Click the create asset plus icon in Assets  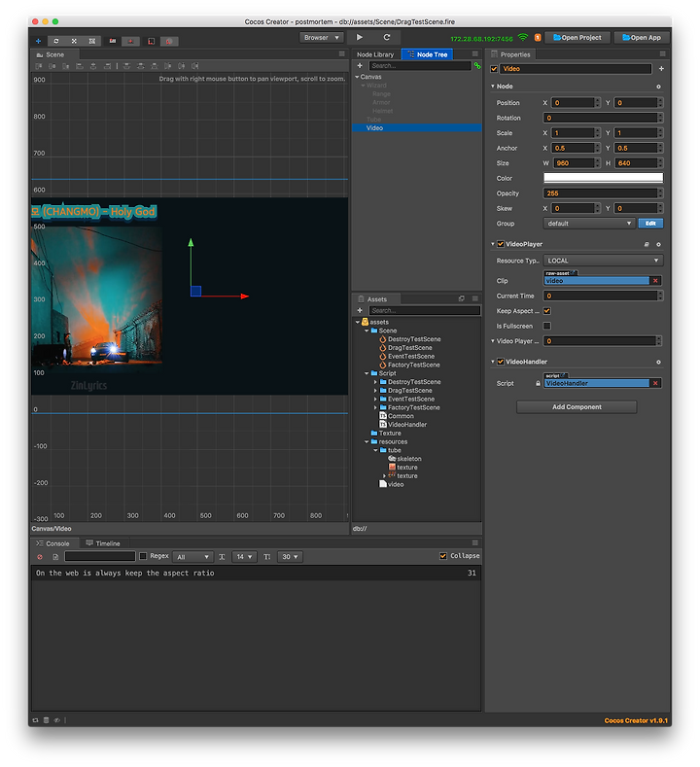(360, 311)
